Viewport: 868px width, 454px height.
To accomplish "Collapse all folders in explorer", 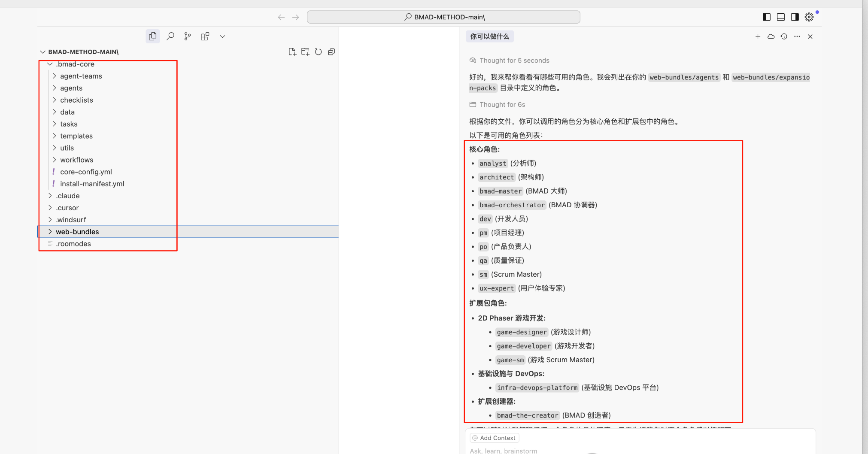I will (x=331, y=52).
